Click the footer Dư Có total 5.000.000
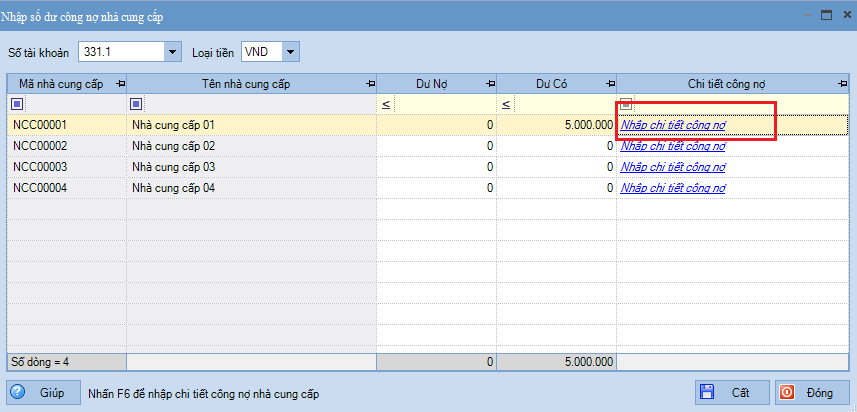The height and width of the screenshot is (412, 857). (x=557, y=361)
